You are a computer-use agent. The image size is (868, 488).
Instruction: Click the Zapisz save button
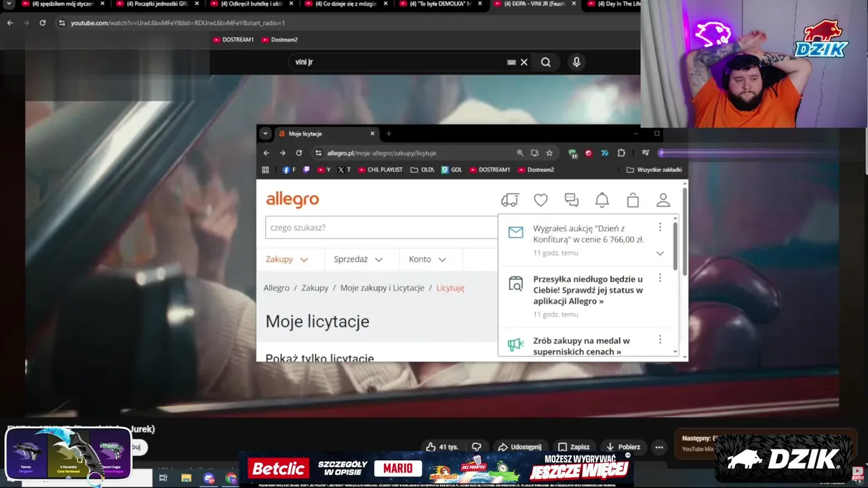click(x=574, y=447)
